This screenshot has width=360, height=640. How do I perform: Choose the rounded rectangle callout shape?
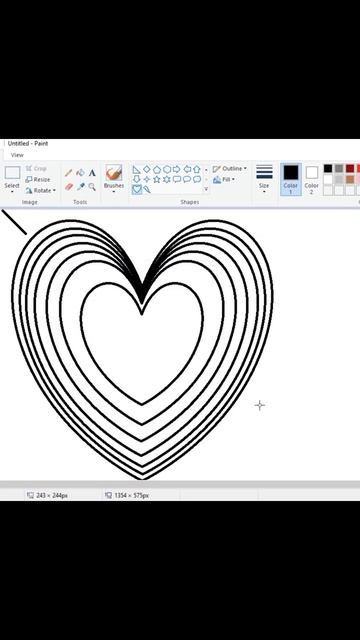177,179
